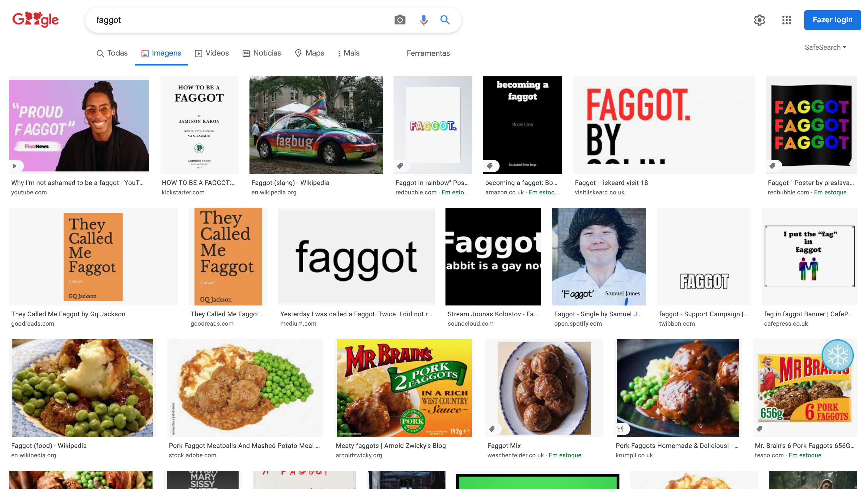Switch to the Todas tab
This screenshot has width=868, height=489.
[x=112, y=53]
